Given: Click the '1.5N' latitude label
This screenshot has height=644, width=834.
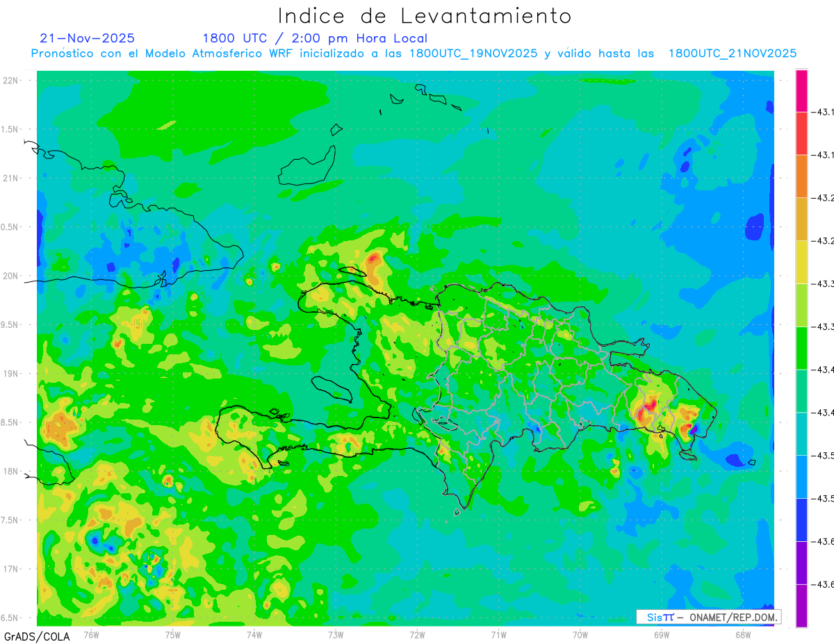Looking at the screenshot, I should pos(9,129).
